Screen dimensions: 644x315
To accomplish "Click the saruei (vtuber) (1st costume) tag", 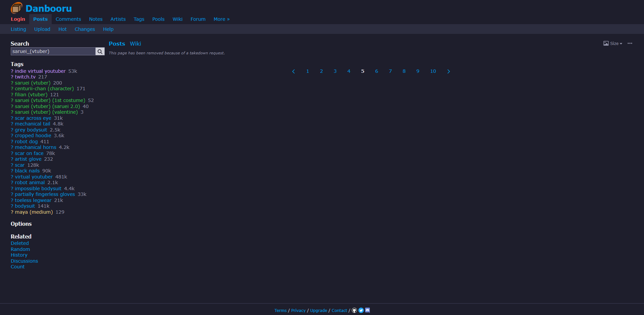I will point(50,100).
